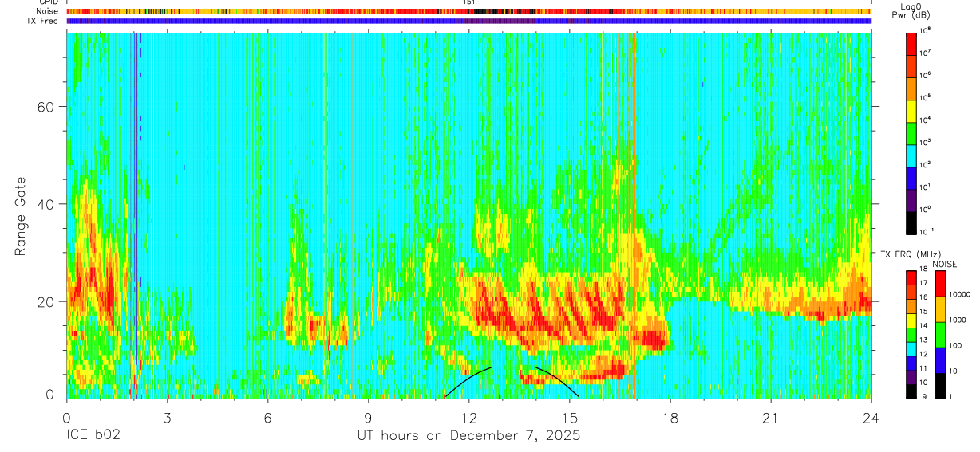The height and width of the screenshot is (452, 980).
Task: Click the 21 tick label on the UT hours axis
Action: tap(771, 417)
